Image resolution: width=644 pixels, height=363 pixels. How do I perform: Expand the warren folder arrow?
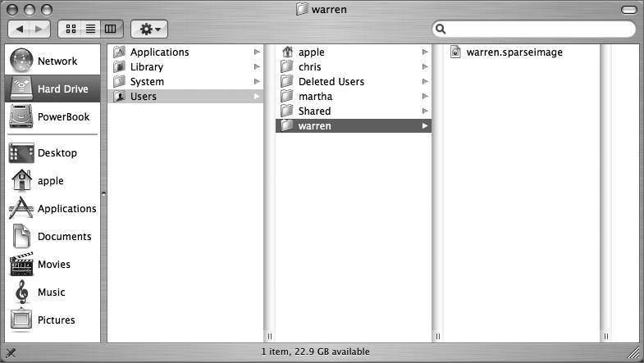(x=425, y=126)
